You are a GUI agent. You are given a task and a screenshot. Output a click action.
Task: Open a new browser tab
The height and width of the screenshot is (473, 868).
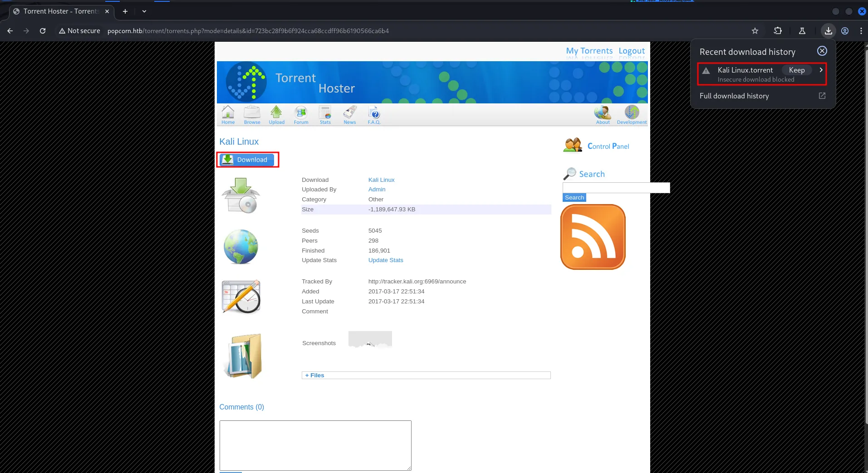125,11
